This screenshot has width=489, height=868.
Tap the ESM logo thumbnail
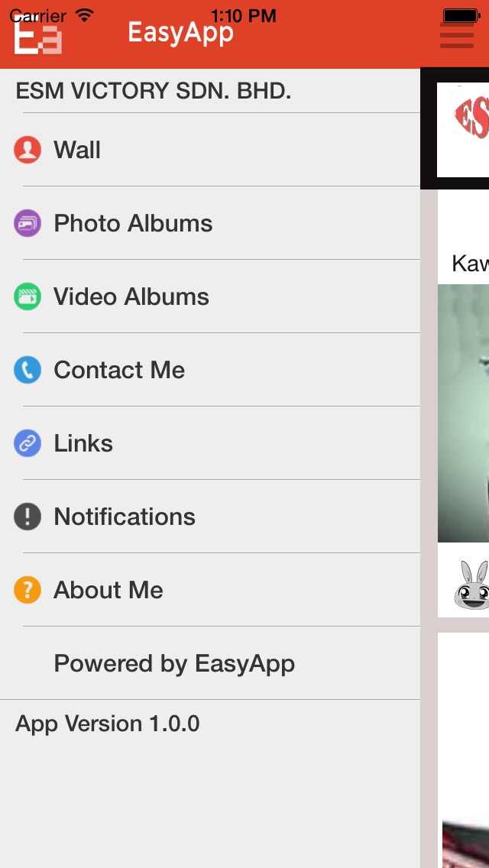coord(463,130)
